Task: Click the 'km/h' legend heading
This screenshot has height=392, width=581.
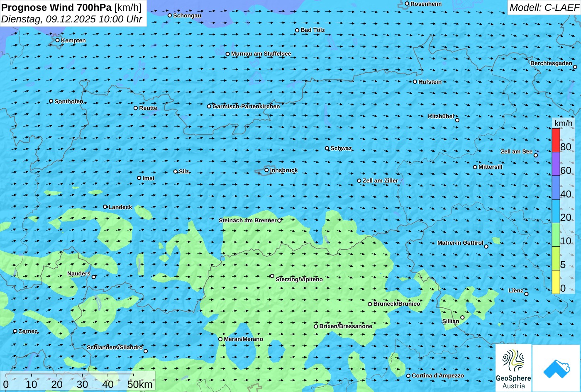Action: click(x=563, y=124)
